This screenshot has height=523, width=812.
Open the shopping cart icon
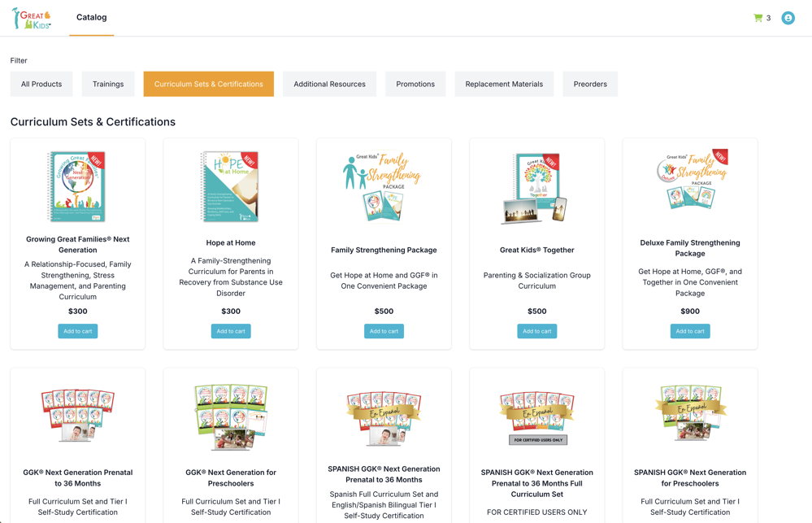pyautogui.click(x=758, y=18)
